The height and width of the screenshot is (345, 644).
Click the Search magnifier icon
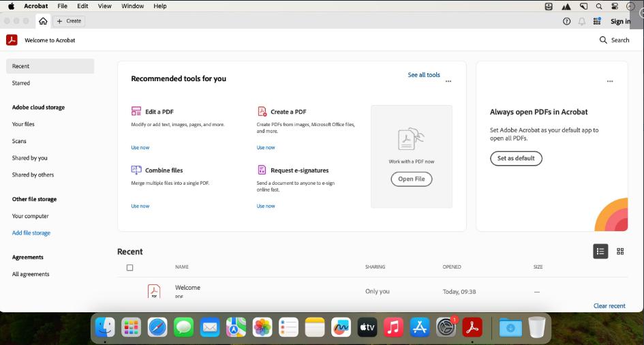pyautogui.click(x=603, y=40)
